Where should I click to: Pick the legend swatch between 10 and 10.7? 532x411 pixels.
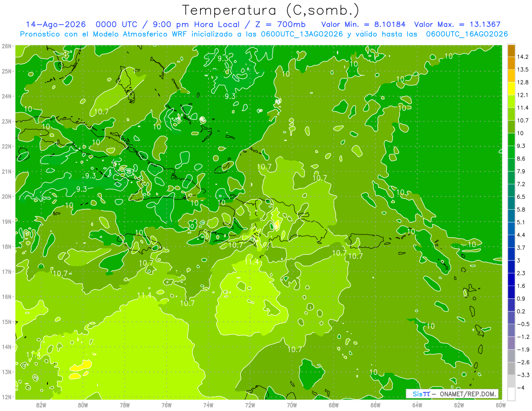tap(511, 126)
